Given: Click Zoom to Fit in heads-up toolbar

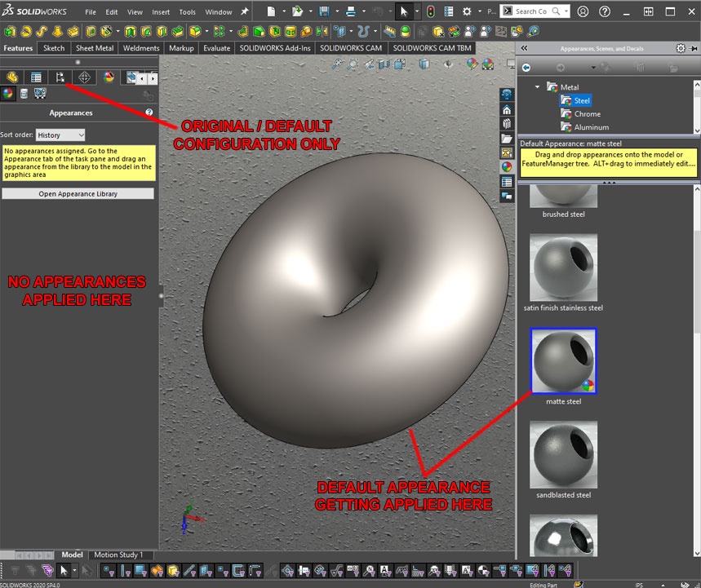Looking at the screenshot, I should 338,64.
